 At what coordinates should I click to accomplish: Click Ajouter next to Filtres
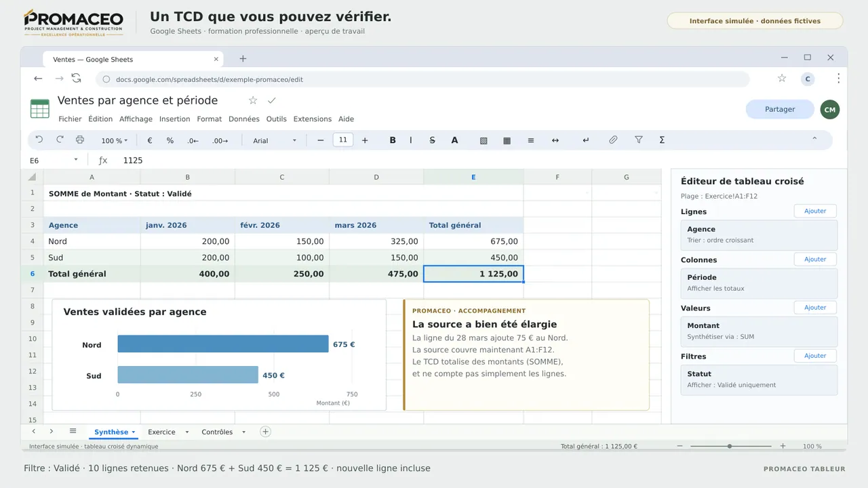[x=815, y=356]
